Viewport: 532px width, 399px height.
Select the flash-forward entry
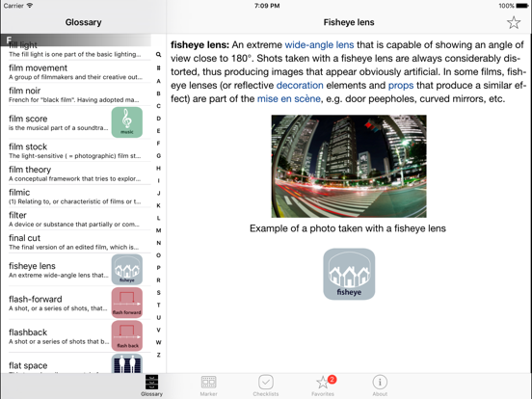pos(76,303)
